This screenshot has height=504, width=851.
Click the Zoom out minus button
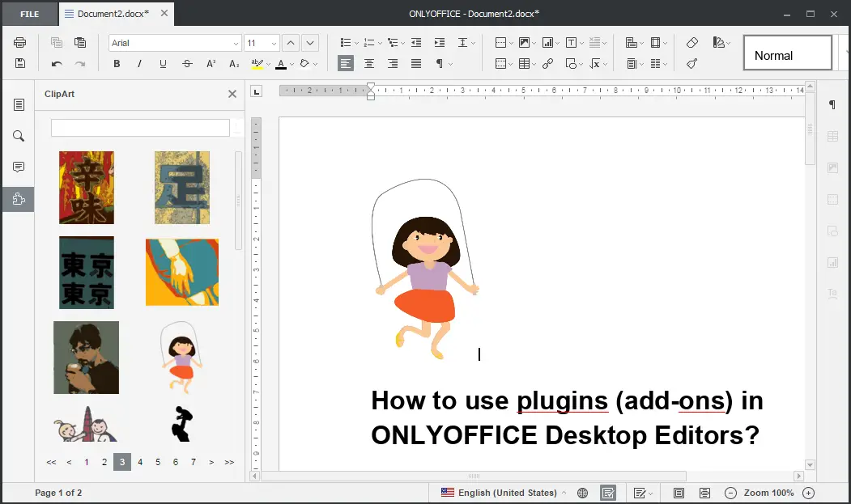[x=730, y=493]
